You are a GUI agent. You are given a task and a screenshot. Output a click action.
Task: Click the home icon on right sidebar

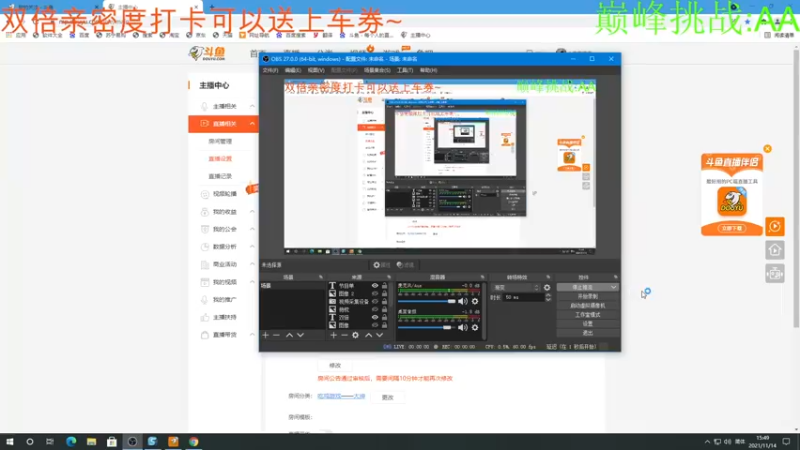[774, 250]
